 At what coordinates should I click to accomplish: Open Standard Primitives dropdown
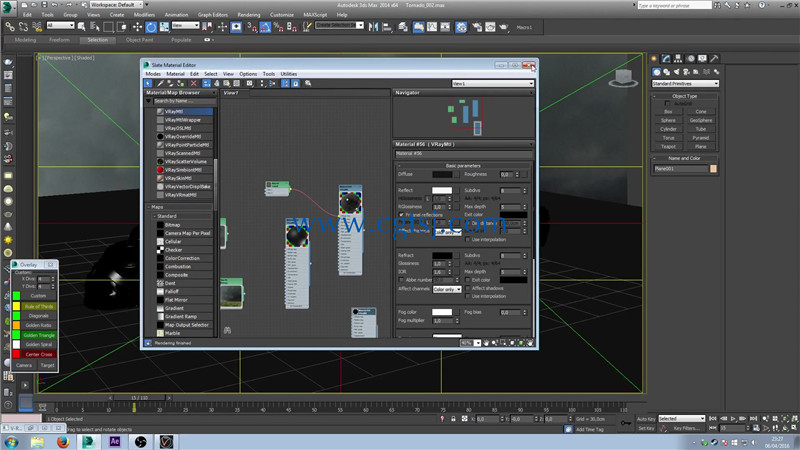[685, 83]
